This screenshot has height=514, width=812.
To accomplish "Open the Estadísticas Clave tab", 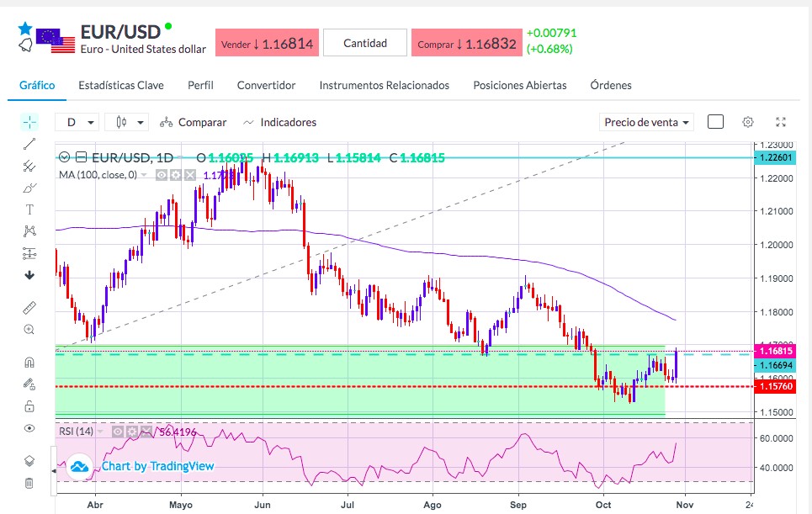I will click(120, 86).
